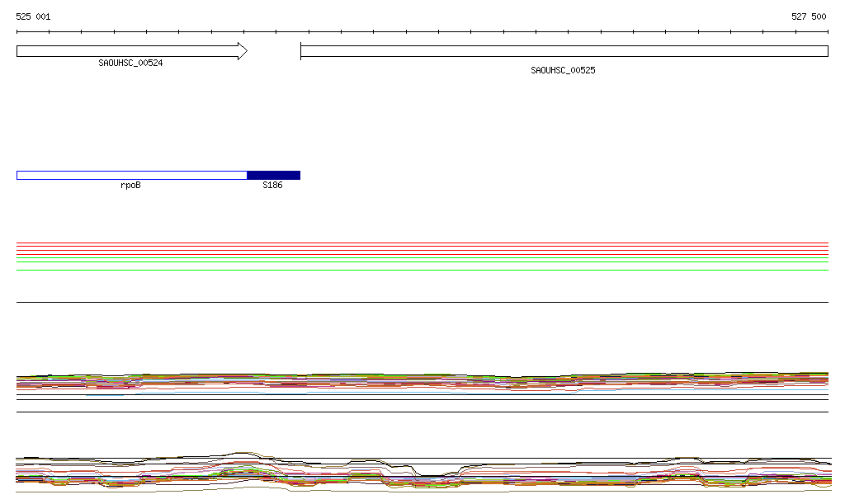
Task: Click the white rpoB segment bar
Action: (x=131, y=175)
